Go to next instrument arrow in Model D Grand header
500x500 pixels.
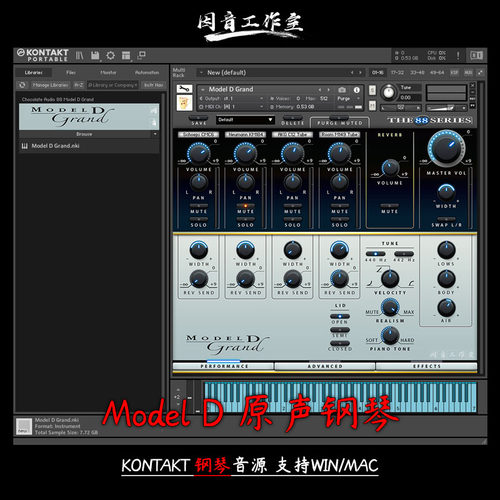pyautogui.click(x=329, y=90)
